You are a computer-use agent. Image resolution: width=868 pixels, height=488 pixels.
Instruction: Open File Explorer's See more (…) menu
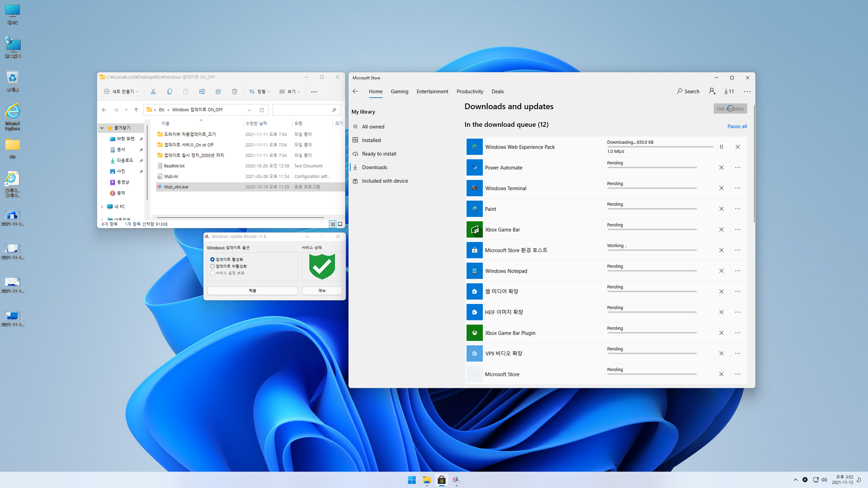314,91
